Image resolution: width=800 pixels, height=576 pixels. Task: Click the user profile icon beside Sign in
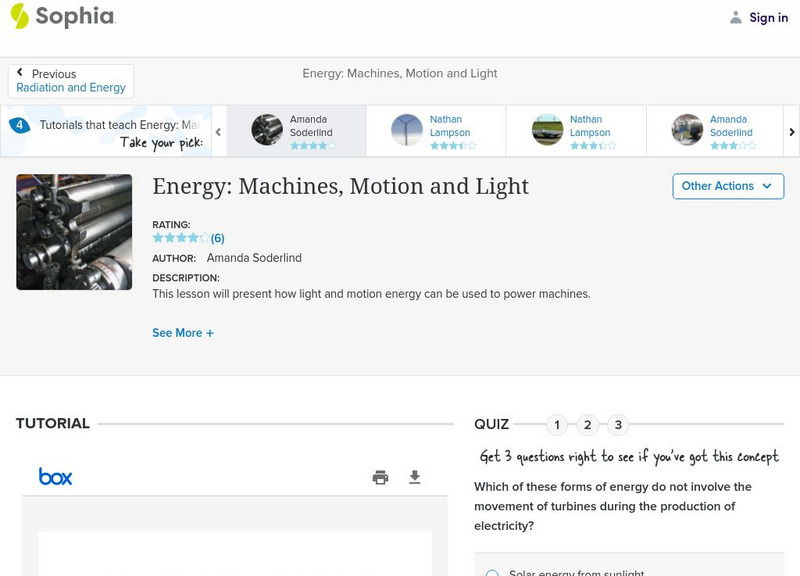[x=736, y=17]
